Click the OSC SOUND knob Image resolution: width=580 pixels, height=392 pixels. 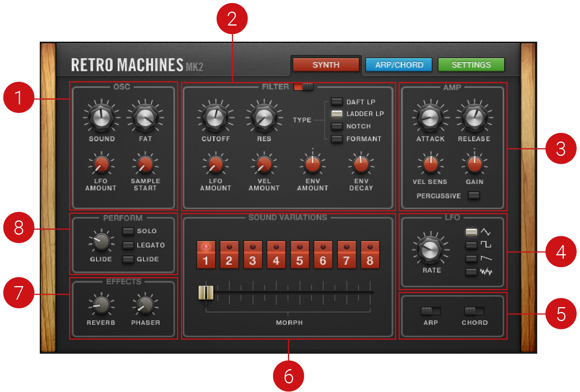click(101, 117)
